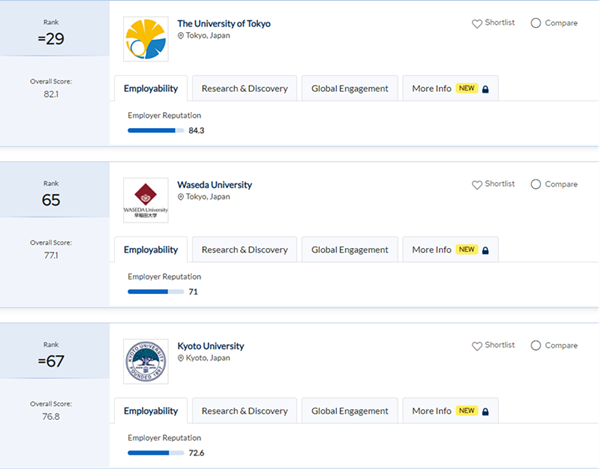600x469 pixels.
Task: Click the rank value 65
Action: click(x=51, y=200)
